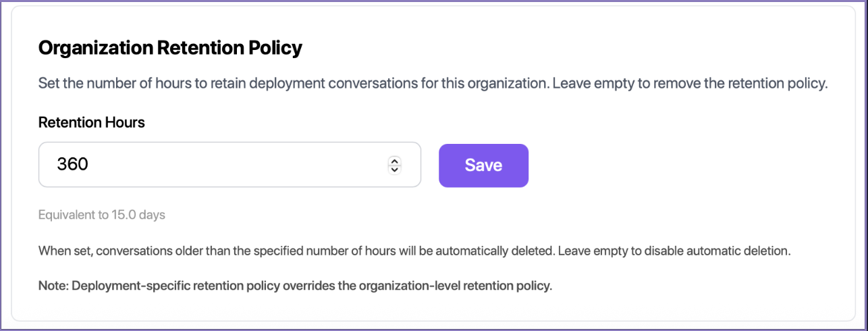Save the retention policy

click(483, 165)
